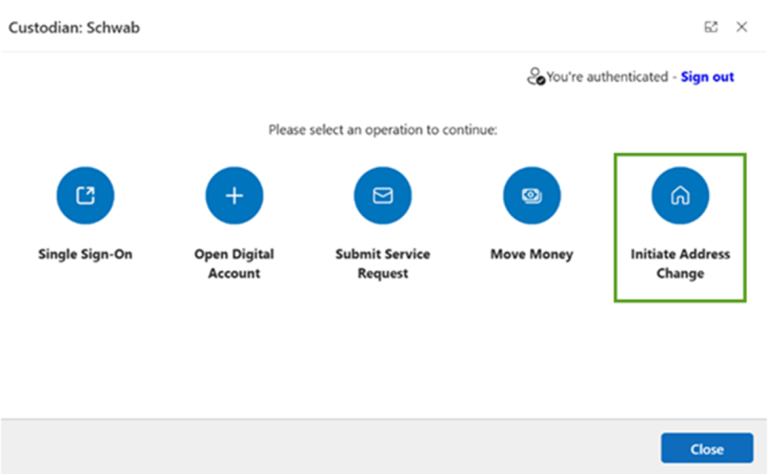The width and height of the screenshot is (768, 474).
Task: Click the green highlighted box's border
Action: click(x=680, y=155)
